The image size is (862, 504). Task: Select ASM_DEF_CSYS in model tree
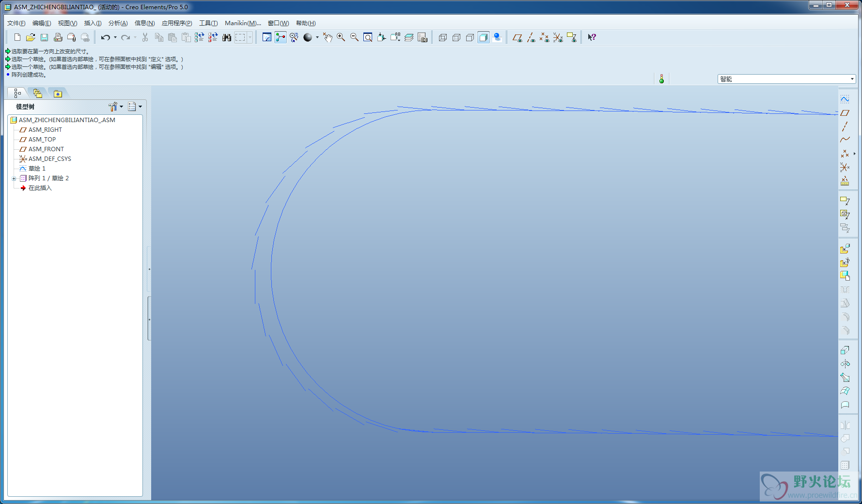[49, 159]
